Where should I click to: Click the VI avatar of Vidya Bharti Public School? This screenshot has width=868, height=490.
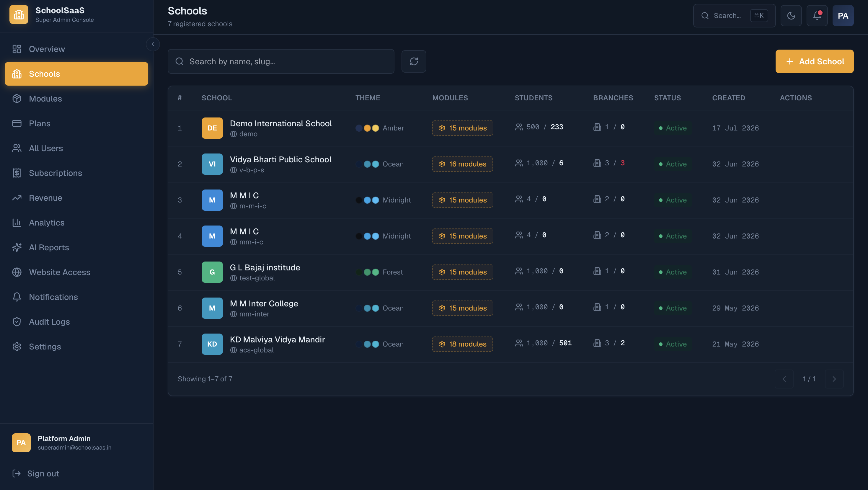(212, 164)
